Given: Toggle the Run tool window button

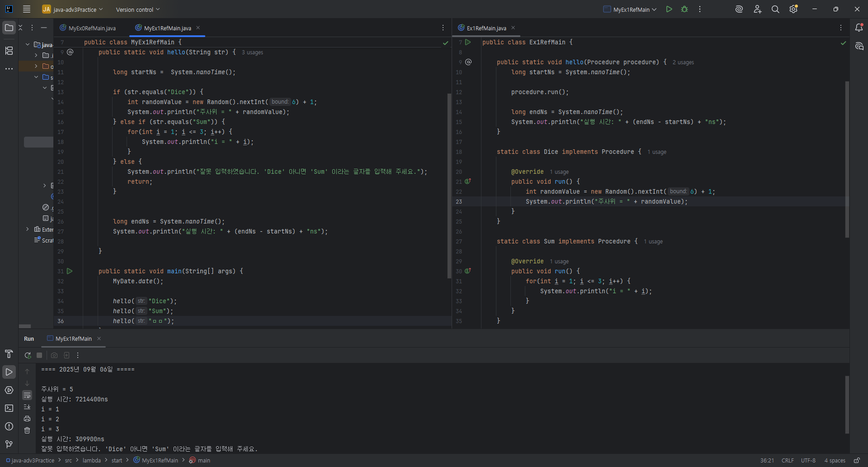Looking at the screenshot, I should (x=9, y=372).
